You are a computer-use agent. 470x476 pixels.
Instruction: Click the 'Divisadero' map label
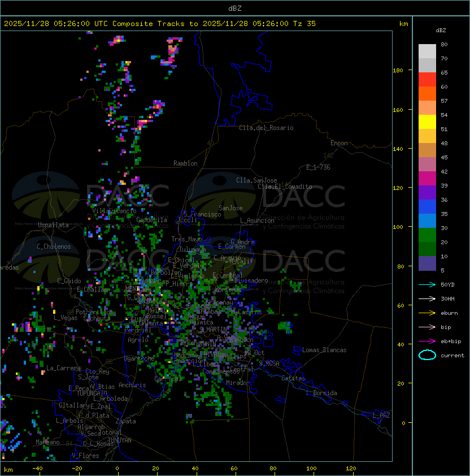251,280
